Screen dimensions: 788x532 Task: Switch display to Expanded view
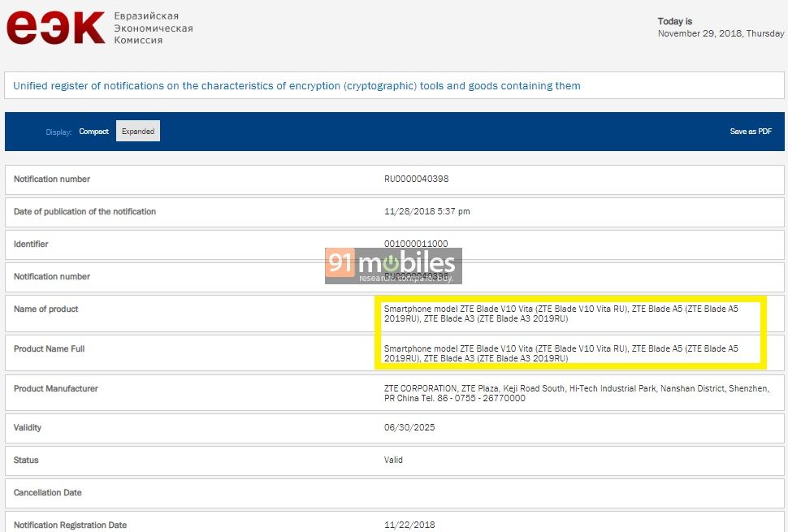pyautogui.click(x=138, y=131)
